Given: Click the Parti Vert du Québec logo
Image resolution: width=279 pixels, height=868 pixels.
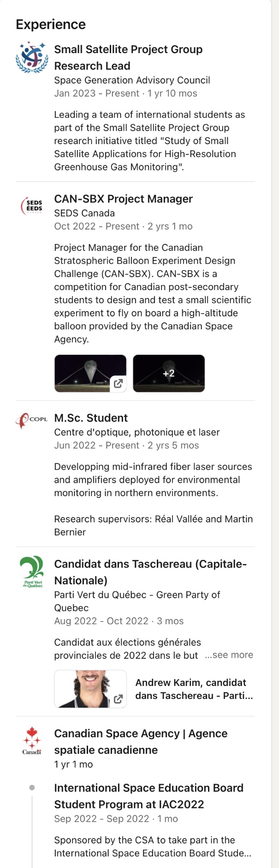Looking at the screenshot, I should point(32,572).
